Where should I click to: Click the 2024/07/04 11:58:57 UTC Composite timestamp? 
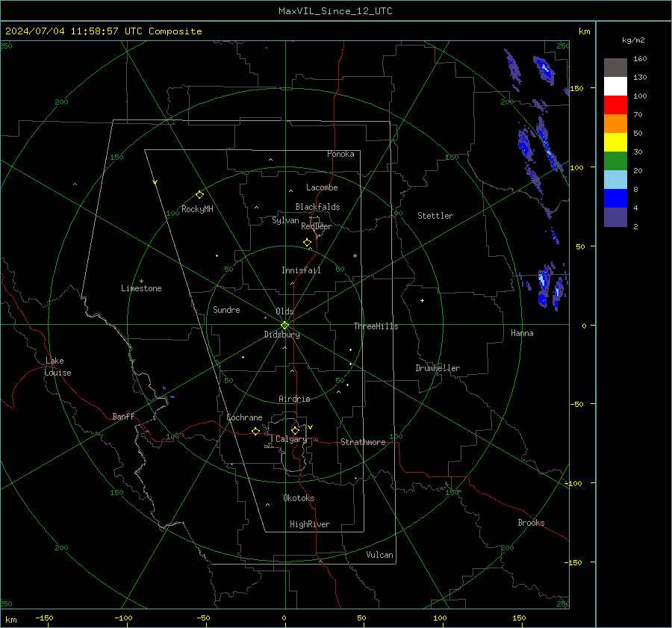tap(103, 31)
